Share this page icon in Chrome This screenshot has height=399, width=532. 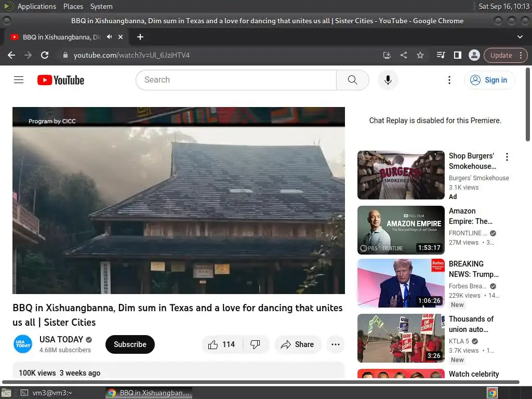pyautogui.click(x=403, y=55)
